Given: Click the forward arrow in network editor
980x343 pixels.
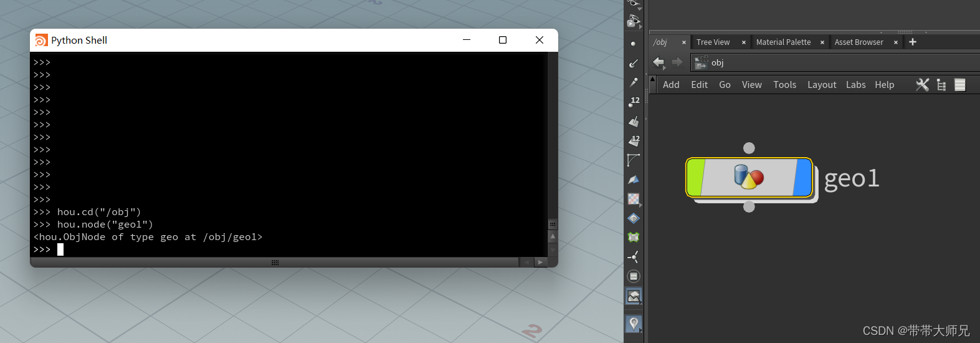Looking at the screenshot, I should point(677,62).
